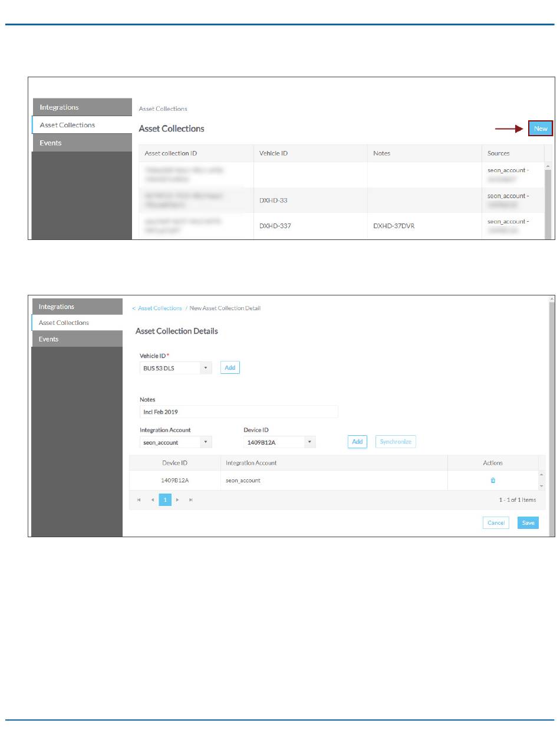This screenshot has height=743, width=560.
Task: Go to last page pager icon
Action: point(191,500)
